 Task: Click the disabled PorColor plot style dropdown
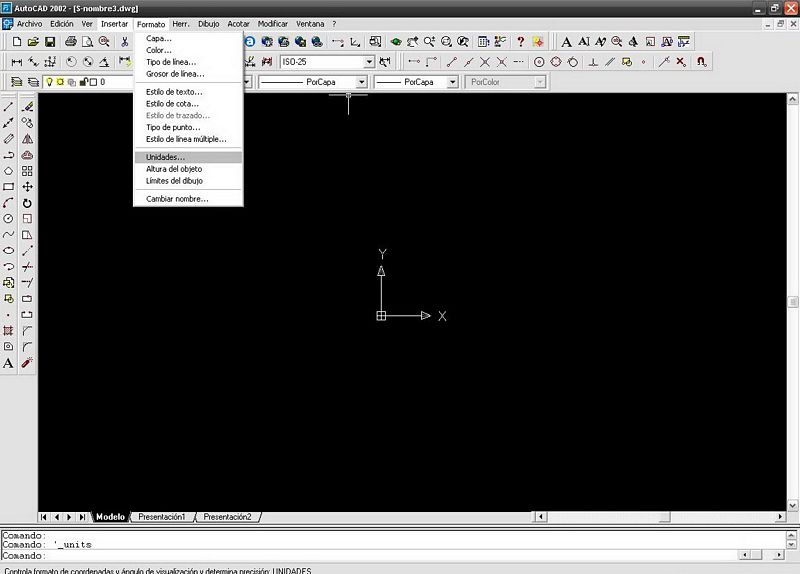505,82
